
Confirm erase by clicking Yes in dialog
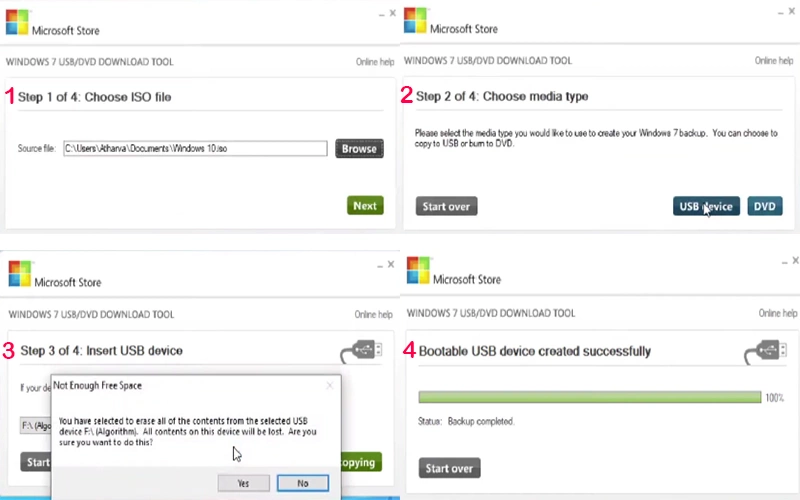243,483
